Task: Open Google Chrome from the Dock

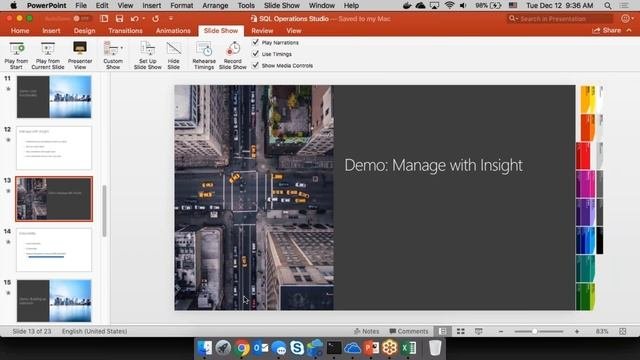Action: click(x=242, y=348)
